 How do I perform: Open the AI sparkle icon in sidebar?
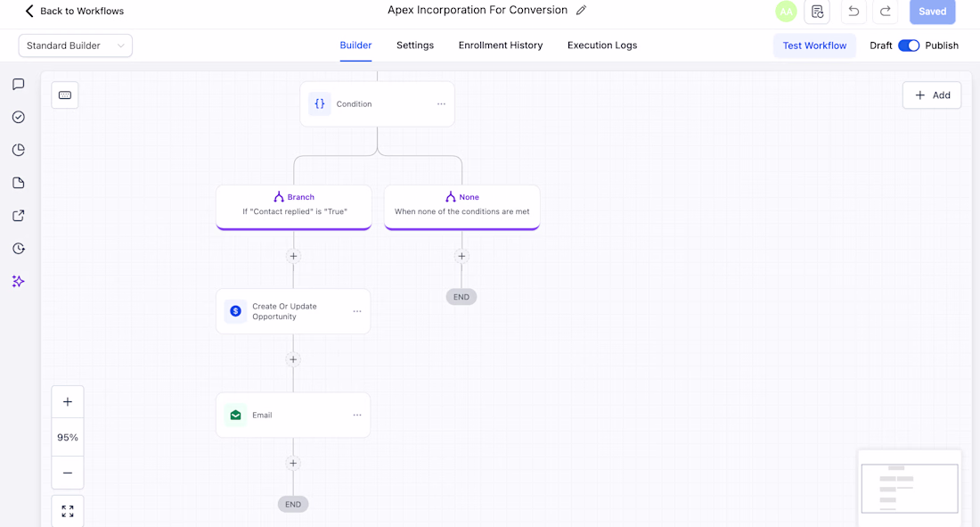(18, 281)
